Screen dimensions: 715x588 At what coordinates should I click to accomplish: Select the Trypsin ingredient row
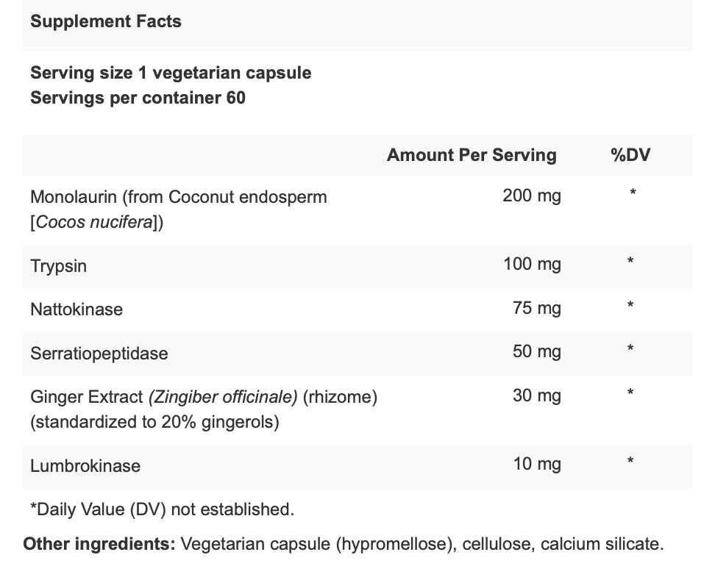(357, 267)
